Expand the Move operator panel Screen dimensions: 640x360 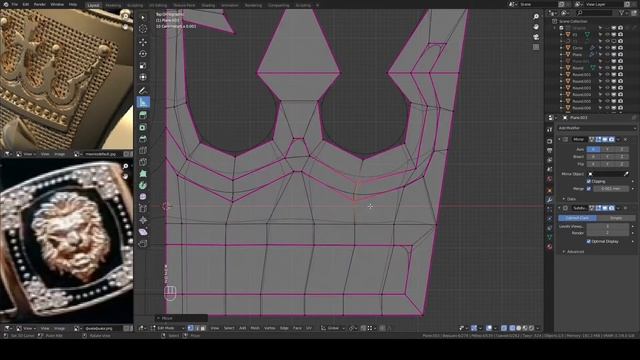(181, 318)
